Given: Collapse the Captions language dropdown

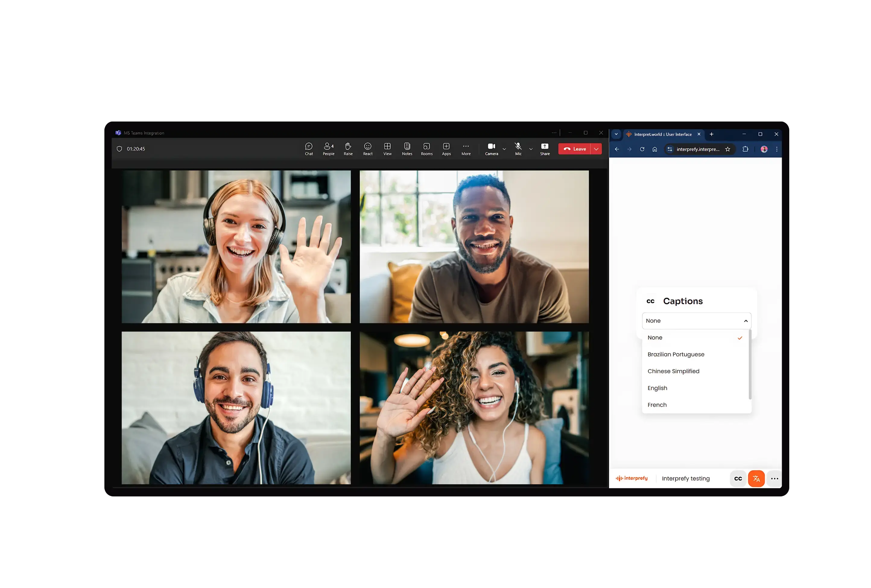Looking at the screenshot, I should click(746, 321).
